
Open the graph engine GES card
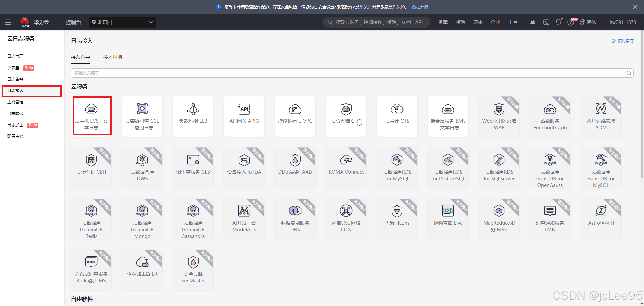193,167
